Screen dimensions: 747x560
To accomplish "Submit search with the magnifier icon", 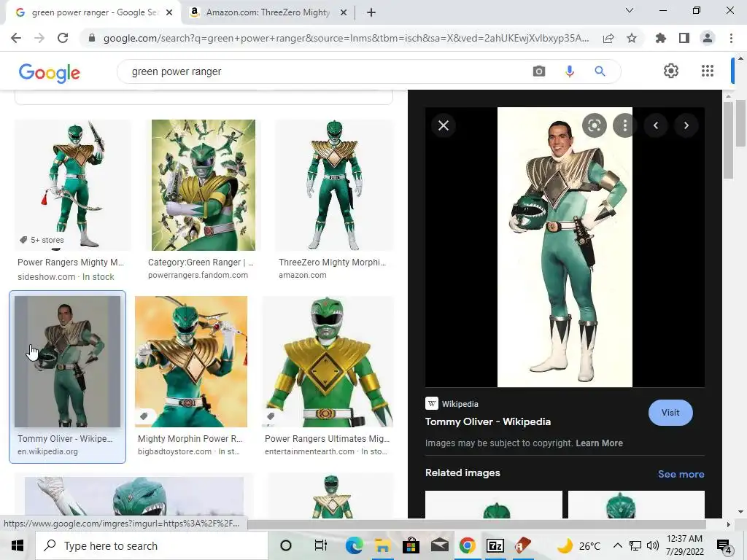I will pyautogui.click(x=600, y=71).
